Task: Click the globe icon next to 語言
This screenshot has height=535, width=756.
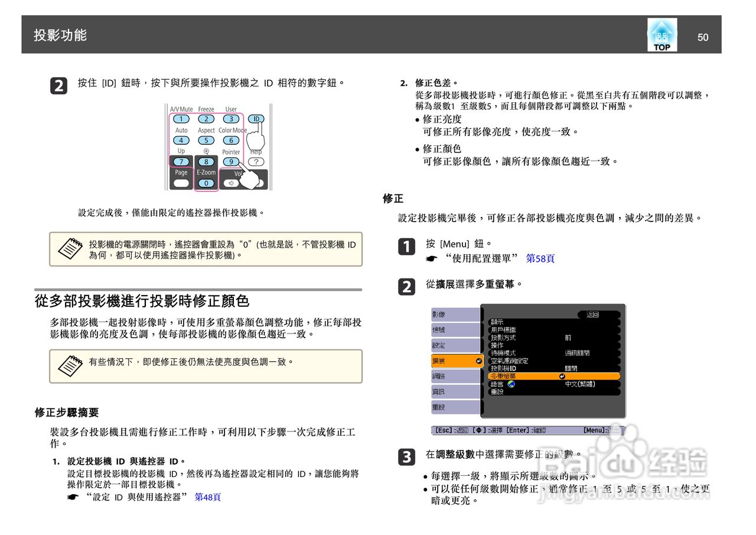Action: click(x=511, y=384)
